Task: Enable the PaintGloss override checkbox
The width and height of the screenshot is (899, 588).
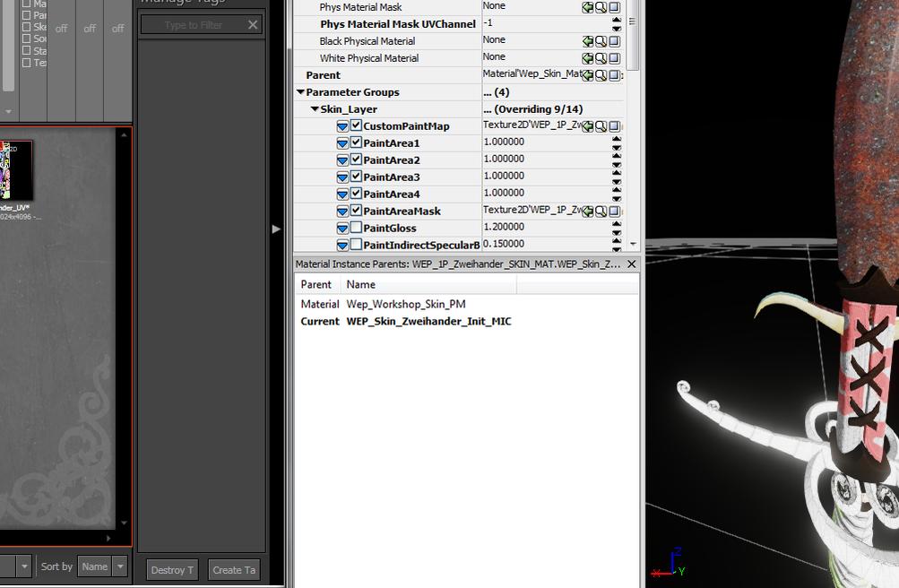Action: coord(356,228)
